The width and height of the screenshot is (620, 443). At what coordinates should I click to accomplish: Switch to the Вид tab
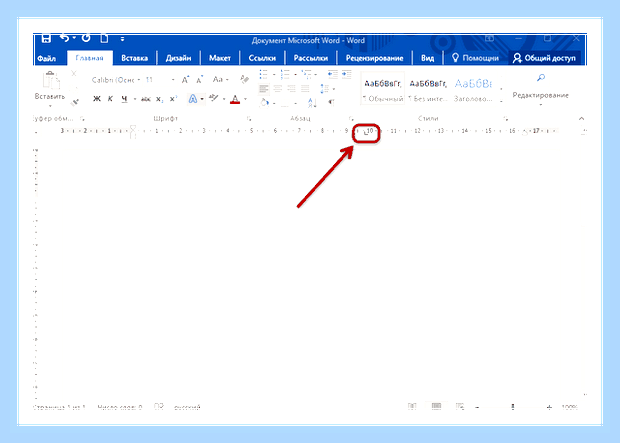point(427,58)
